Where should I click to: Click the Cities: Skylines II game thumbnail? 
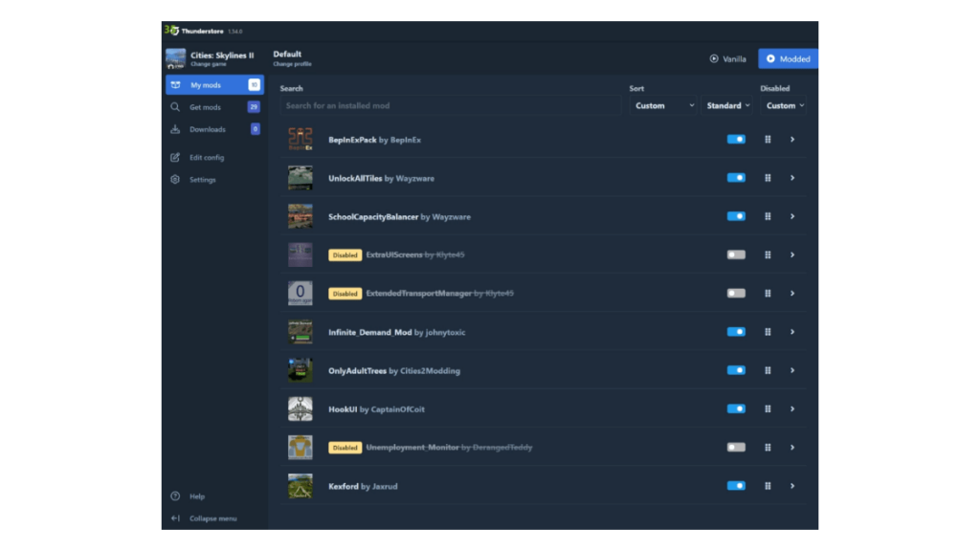pyautogui.click(x=176, y=58)
